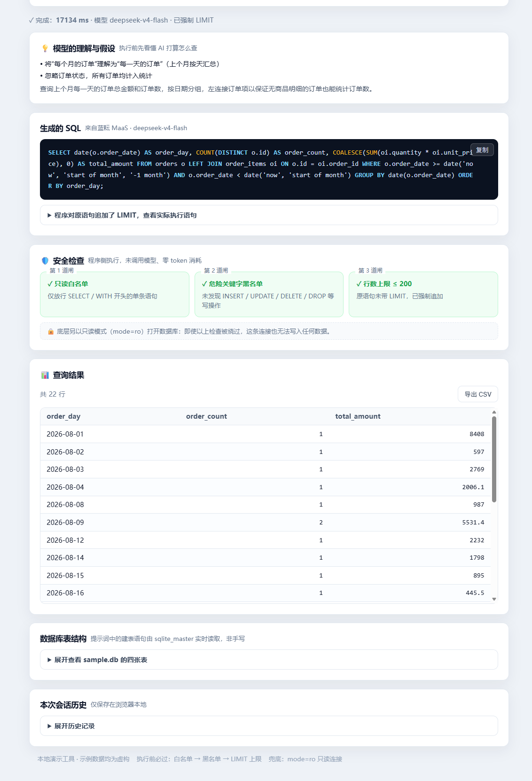Viewport: 532px width, 781px height.
Task: Click the 忽略订单状态 assumption bullet
Action: click(96, 76)
